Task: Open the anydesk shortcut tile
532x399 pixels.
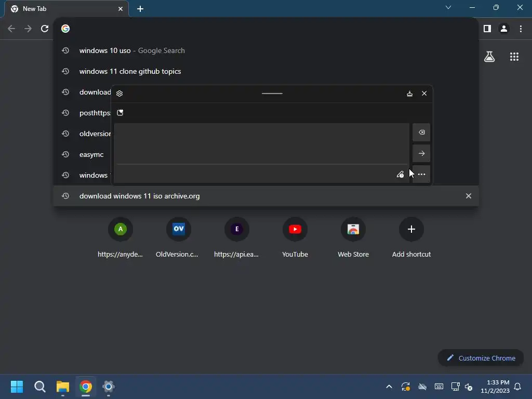Action: point(120,237)
